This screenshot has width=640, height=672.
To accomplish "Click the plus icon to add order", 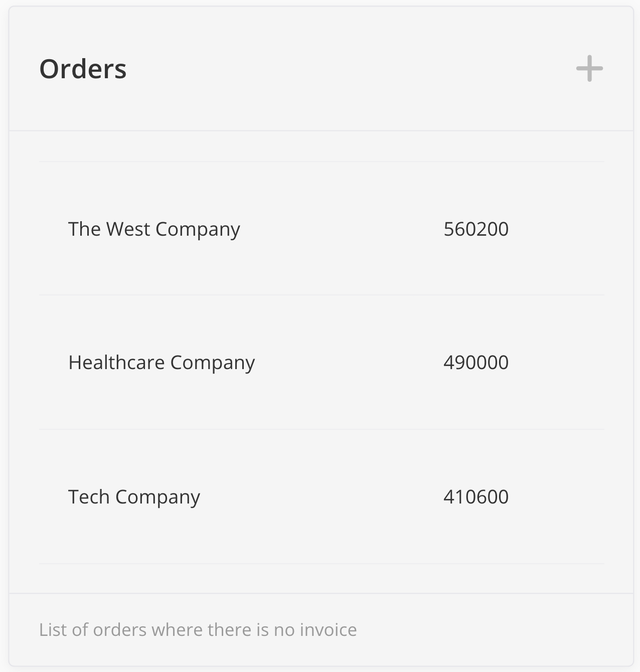I will 589,69.
